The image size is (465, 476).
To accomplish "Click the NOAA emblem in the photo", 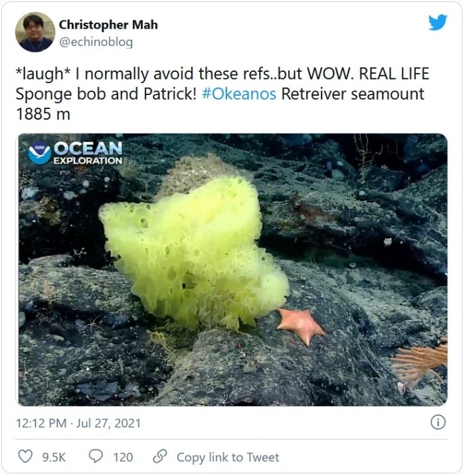I will 39,153.
